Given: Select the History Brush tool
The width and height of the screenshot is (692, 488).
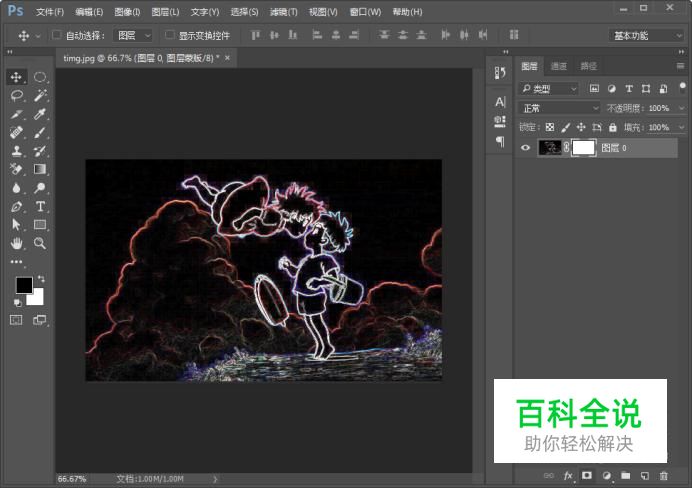Looking at the screenshot, I should click(x=40, y=151).
